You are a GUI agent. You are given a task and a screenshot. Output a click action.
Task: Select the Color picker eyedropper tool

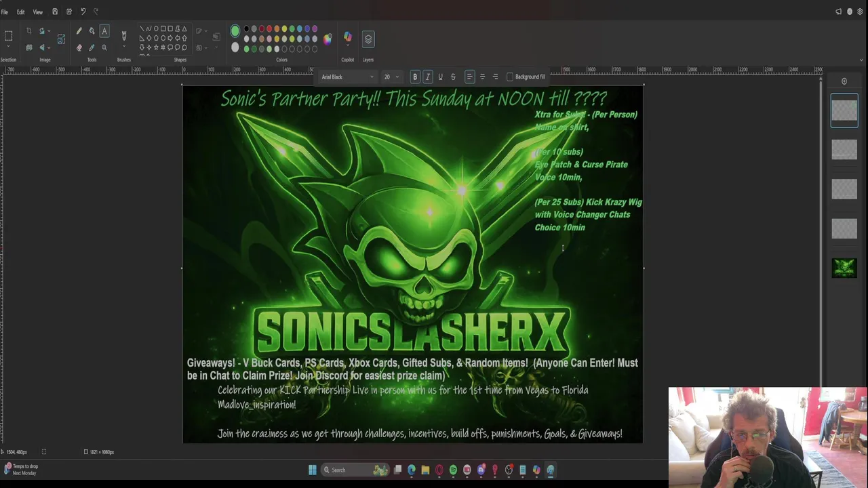click(92, 47)
